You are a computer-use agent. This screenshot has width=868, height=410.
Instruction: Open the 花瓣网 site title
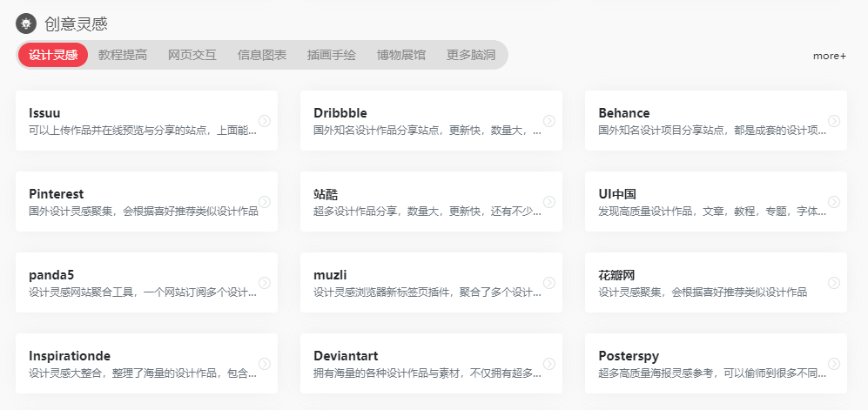click(616, 275)
